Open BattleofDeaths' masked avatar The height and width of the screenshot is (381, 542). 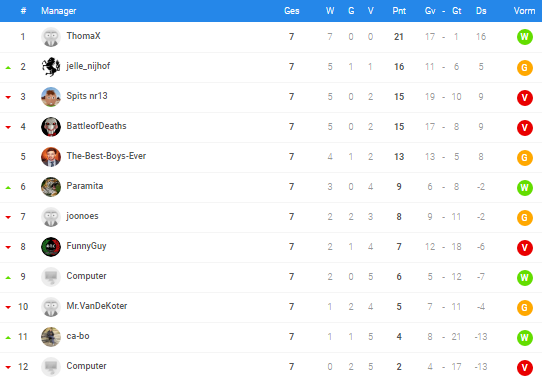click(51, 127)
